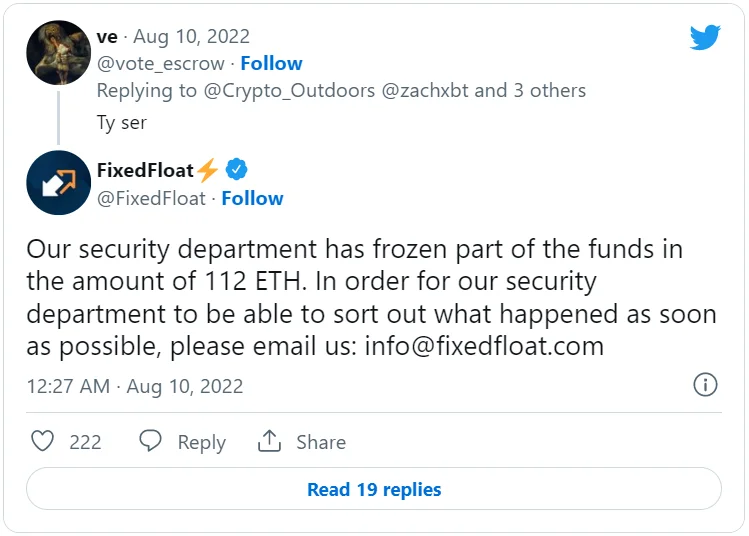Click the 've' display name
The width and height of the screenshot is (749, 536).
click(x=107, y=36)
